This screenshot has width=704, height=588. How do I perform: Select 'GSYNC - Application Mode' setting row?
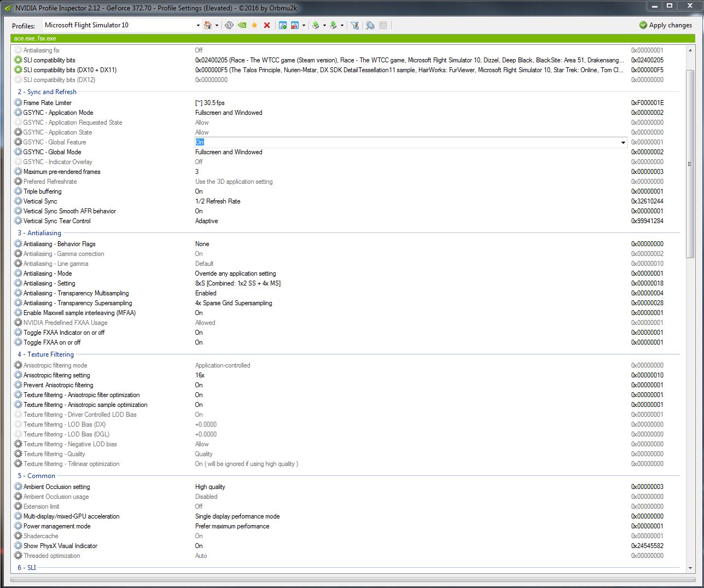coord(347,113)
